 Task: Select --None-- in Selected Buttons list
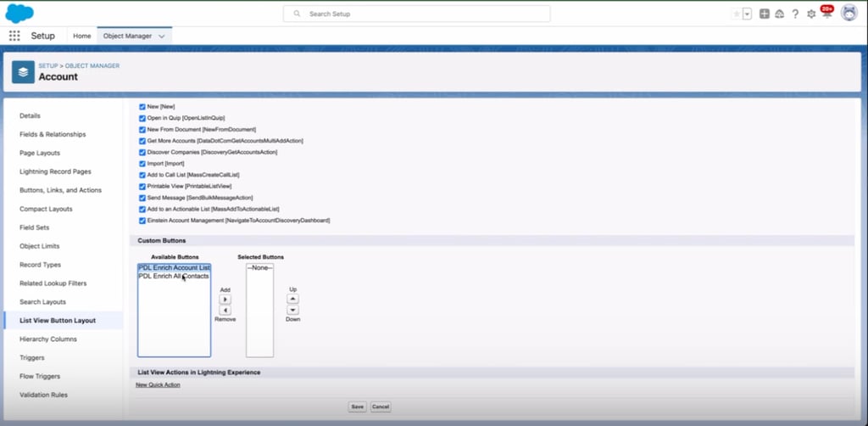point(259,267)
